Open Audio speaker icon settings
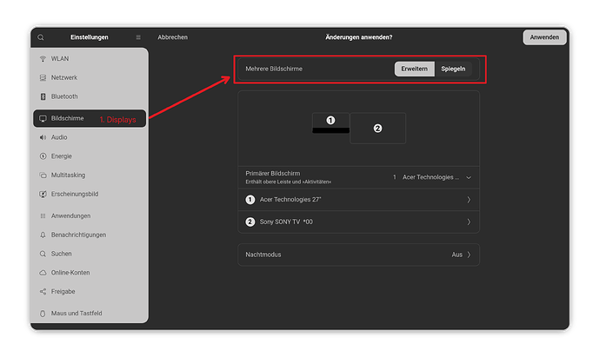Viewport: 600px width, 364px height. click(x=43, y=137)
